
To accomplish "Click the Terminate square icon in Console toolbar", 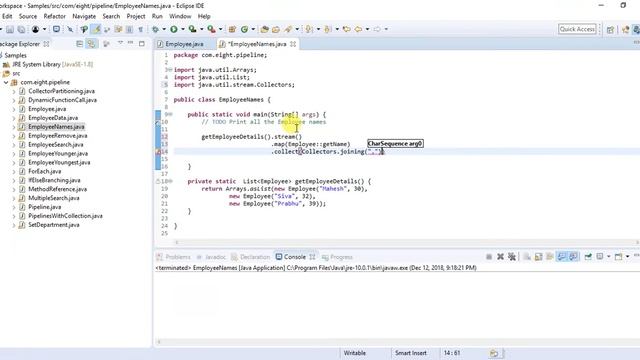I will coord(489,257).
